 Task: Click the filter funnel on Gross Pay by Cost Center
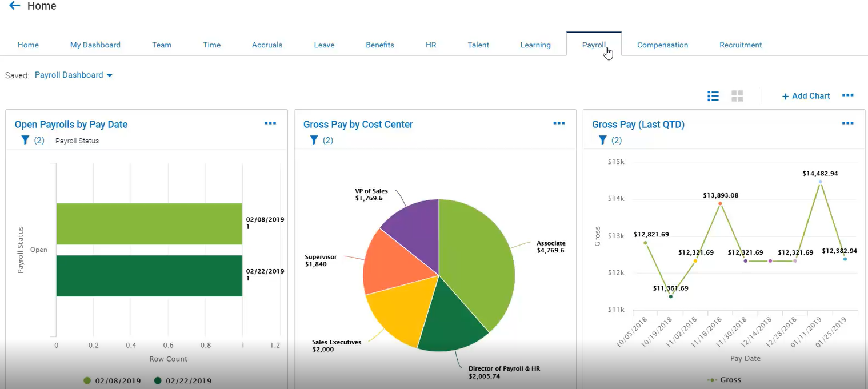click(x=314, y=140)
